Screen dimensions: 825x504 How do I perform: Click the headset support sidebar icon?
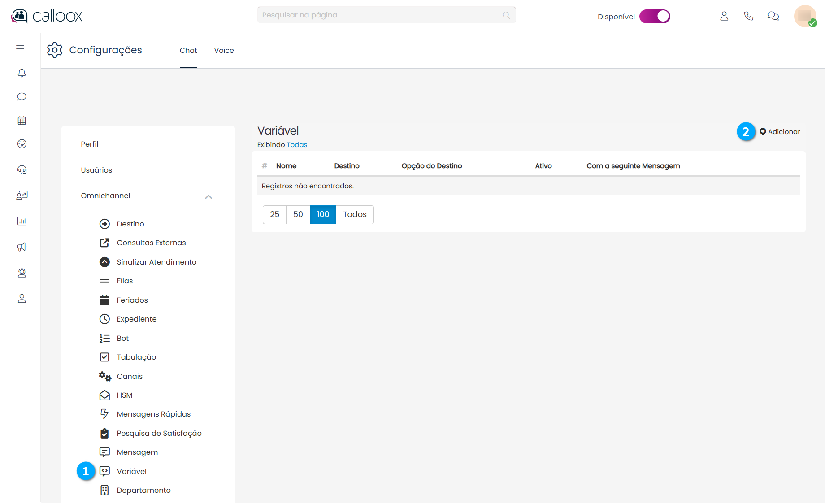[22, 169]
